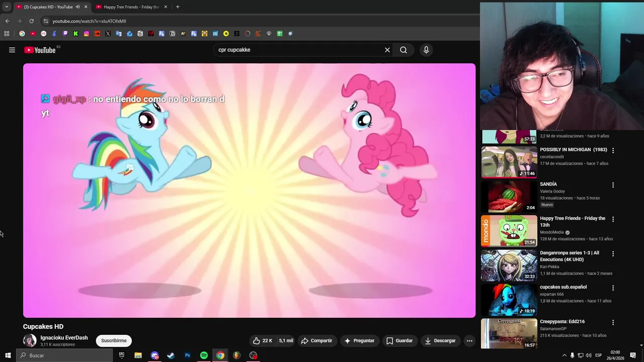Screen dimensions: 644x362
Task: Open the YouTube guide hamburger menu
Action: [12, 50]
